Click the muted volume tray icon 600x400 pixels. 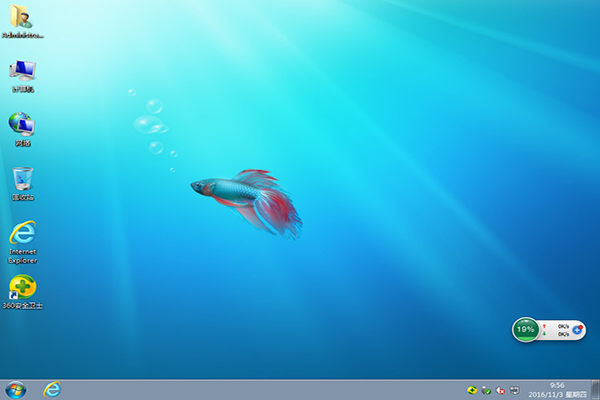tap(500, 390)
